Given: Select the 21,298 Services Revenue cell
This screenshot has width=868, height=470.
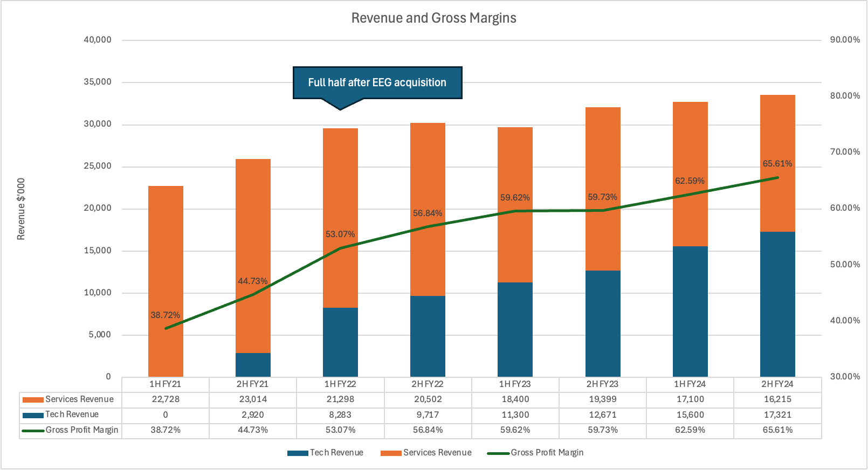Looking at the screenshot, I should (340, 399).
